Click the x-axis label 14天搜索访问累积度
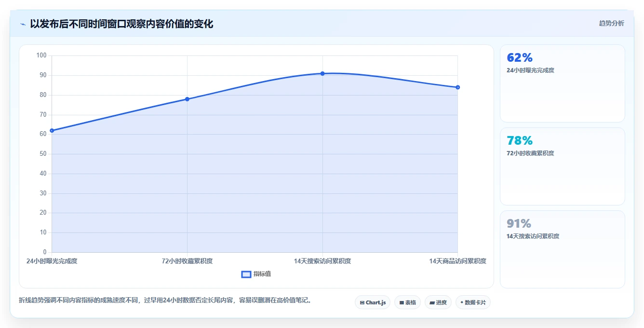Image resolution: width=644 pixels, height=328 pixels. point(322,261)
